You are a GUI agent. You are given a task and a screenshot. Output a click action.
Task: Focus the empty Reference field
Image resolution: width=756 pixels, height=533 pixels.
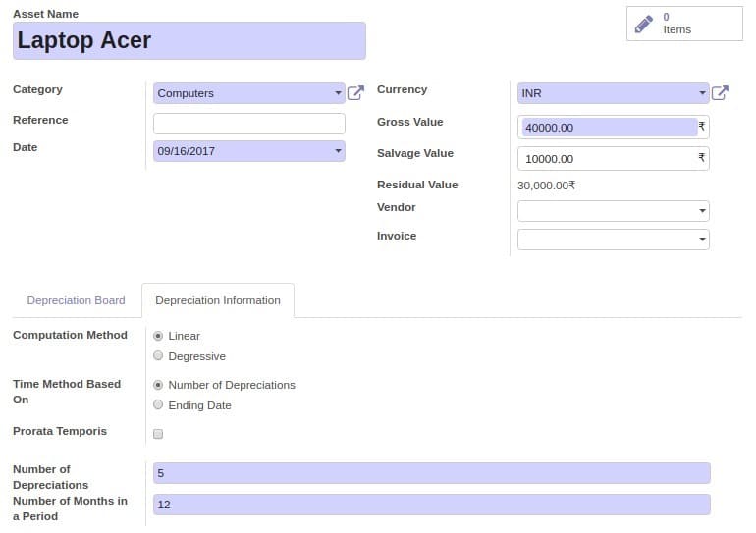click(248, 124)
